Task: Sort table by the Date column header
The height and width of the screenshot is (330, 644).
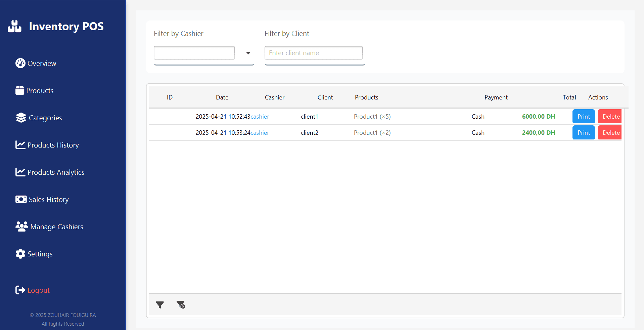Action: pos(222,97)
